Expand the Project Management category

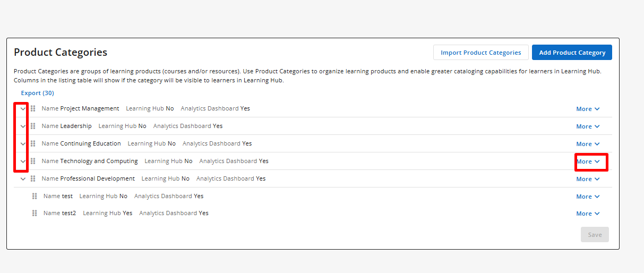(x=23, y=108)
